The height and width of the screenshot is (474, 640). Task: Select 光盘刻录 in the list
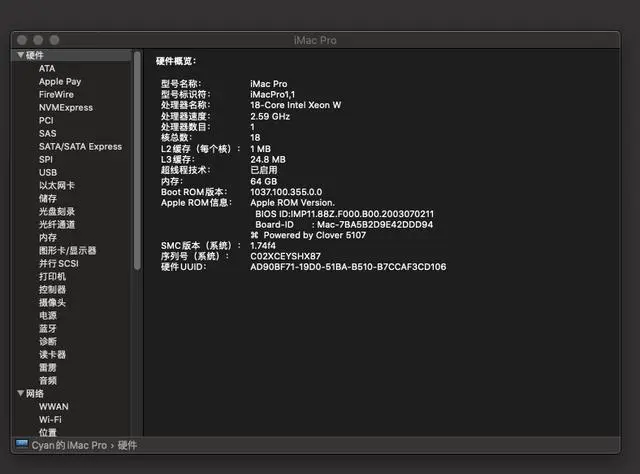point(57,211)
